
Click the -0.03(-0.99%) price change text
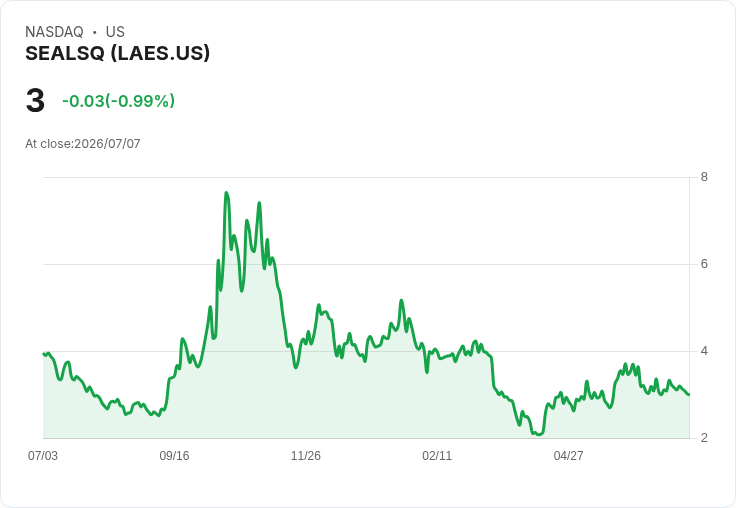click(118, 101)
